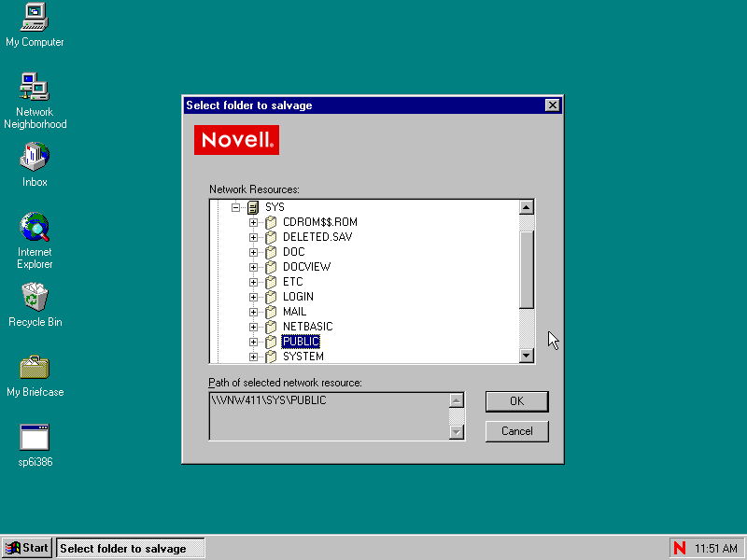Click the path box scroll down arrow

point(457,432)
